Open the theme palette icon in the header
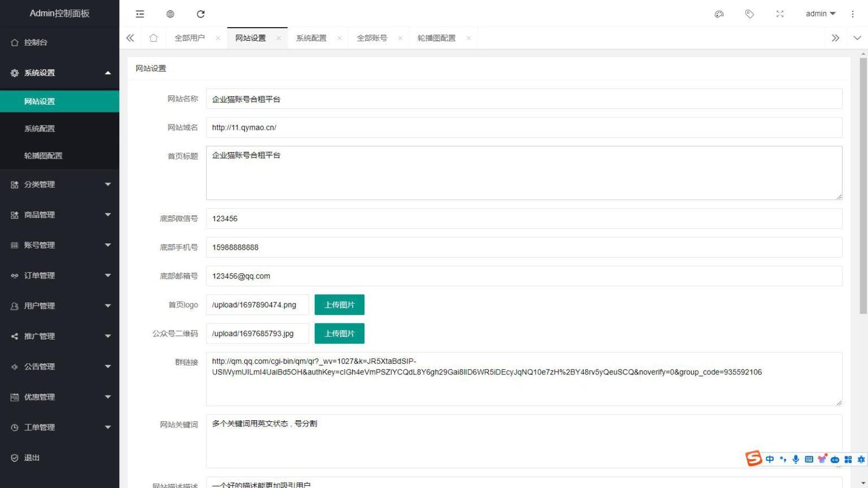 719,14
